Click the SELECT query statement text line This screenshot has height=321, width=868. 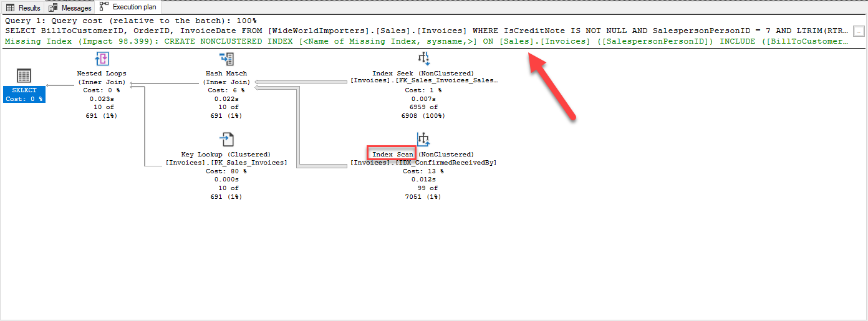pyautogui.click(x=424, y=31)
